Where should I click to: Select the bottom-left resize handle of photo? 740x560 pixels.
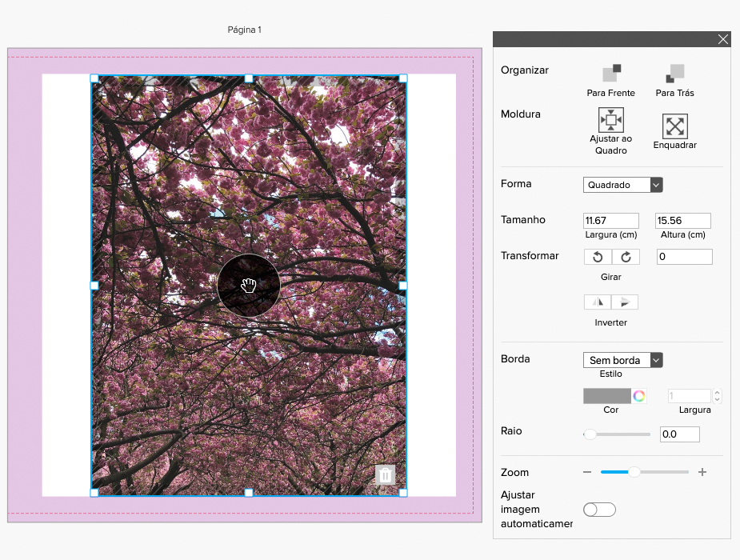point(94,493)
